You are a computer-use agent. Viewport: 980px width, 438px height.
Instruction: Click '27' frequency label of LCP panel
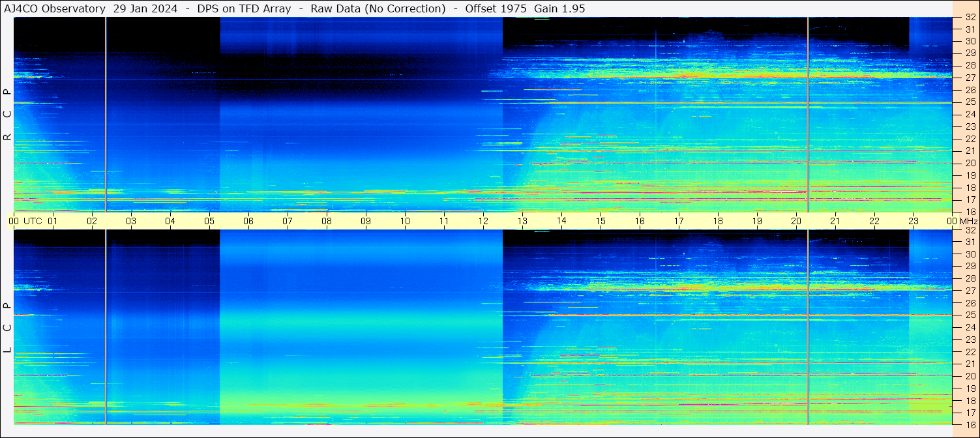point(970,291)
